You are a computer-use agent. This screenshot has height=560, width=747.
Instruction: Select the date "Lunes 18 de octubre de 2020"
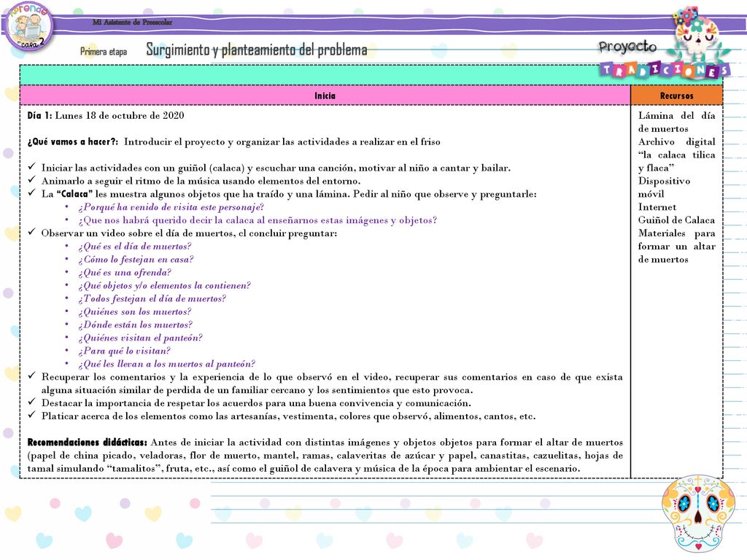coord(120,115)
